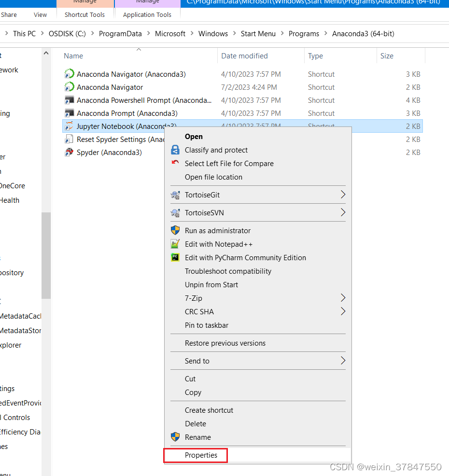Click the Anaconda Powershell Prompt terminal icon
Image resolution: width=449 pixels, height=476 pixels.
click(69, 100)
